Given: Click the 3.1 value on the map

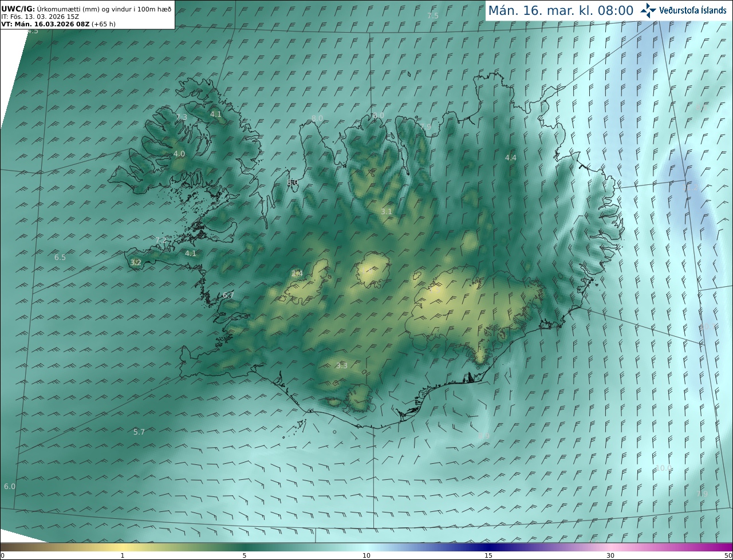Looking at the screenshot, I should tap(387, 211).
